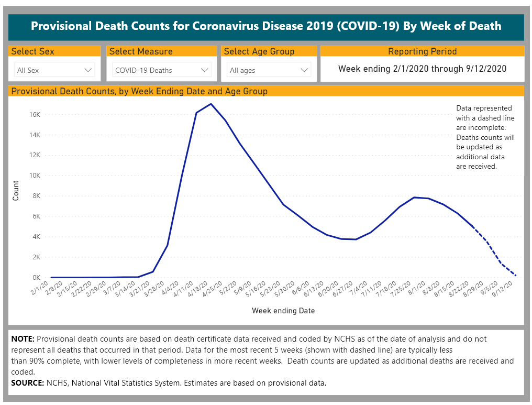Click the Count y-axis title
Screen dimensions: 532x405
(16, 190)
